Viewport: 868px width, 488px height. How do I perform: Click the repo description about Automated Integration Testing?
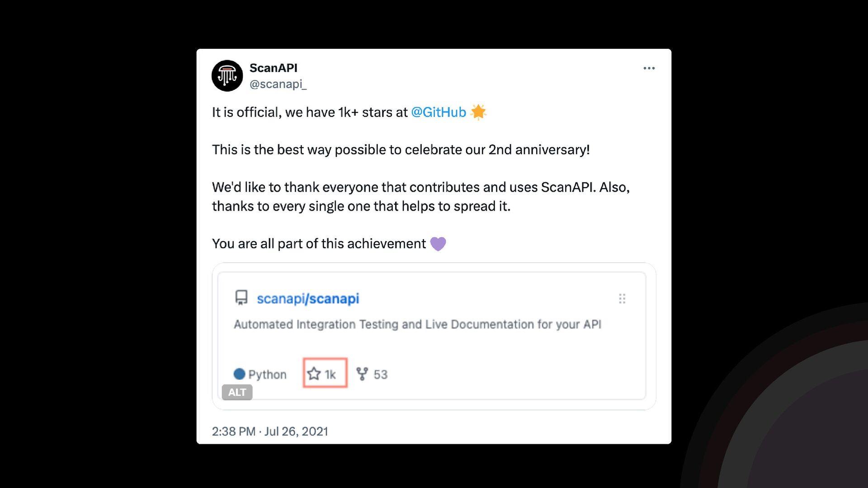click(x=417, y=324)
